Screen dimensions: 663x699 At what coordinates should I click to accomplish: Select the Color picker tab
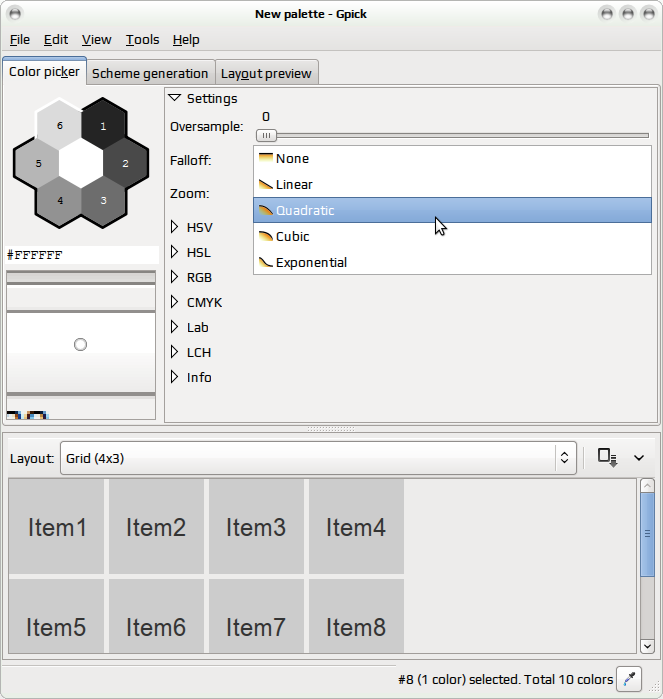[x=44, y=71]
